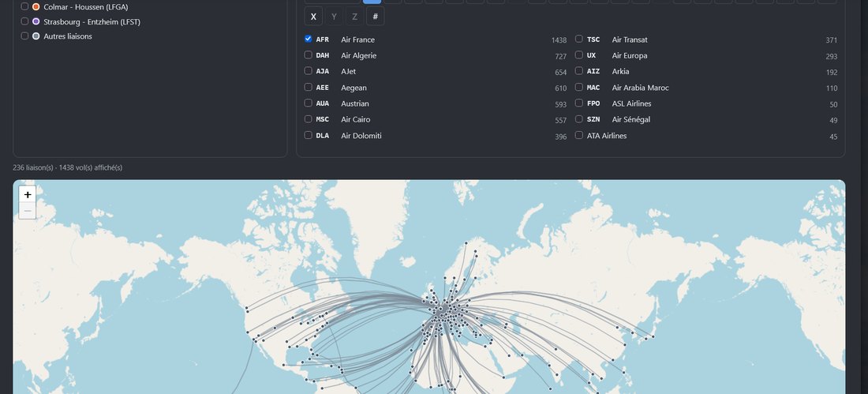Check the ATA Airlines checkbox
Screen dimensions: 868x394
[x=579, y=135]
